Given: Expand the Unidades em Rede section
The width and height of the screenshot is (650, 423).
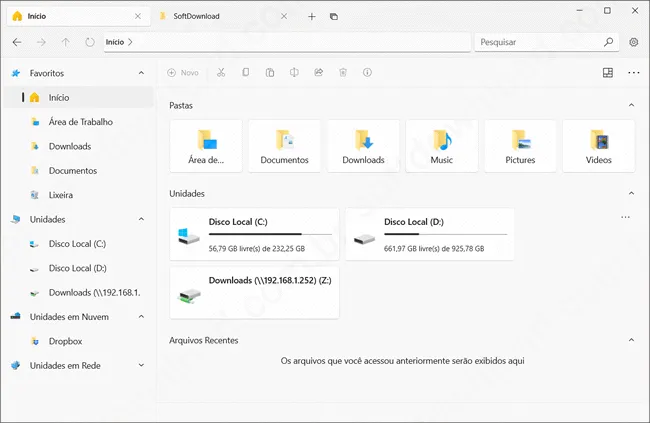Looking at the screenshot, I should pyautogui.click(x=140, y=366).
